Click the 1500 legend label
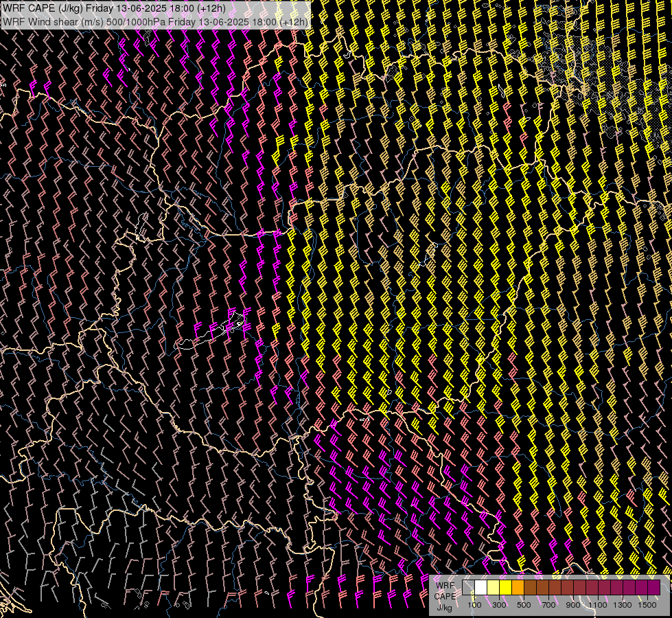 point(647,605)
